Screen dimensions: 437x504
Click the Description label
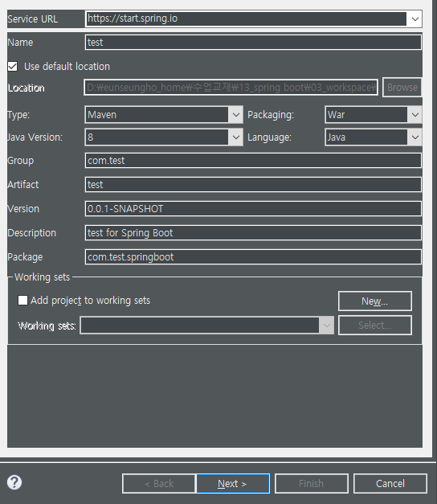(x=32, y=233)
